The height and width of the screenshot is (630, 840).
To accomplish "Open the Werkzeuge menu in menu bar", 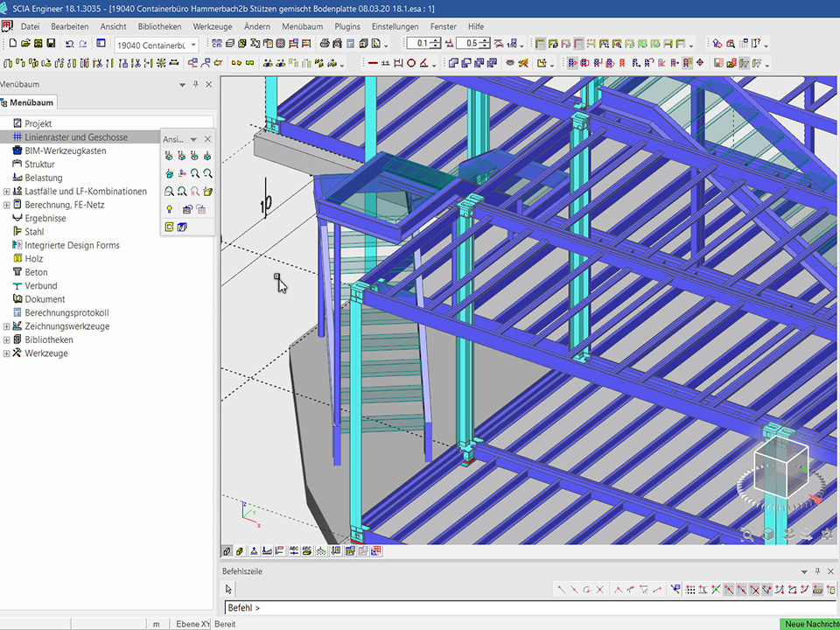I will pos(213,26).
